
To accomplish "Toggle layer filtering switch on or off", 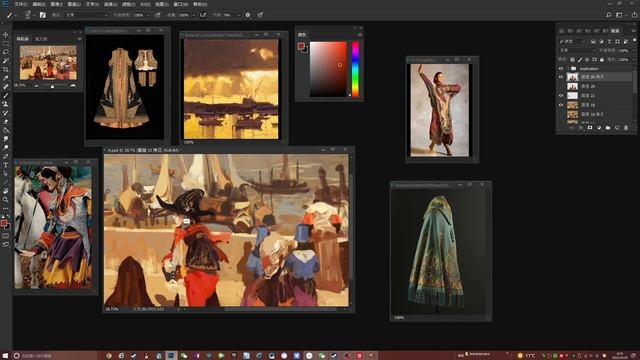I will tap(634, 40).
